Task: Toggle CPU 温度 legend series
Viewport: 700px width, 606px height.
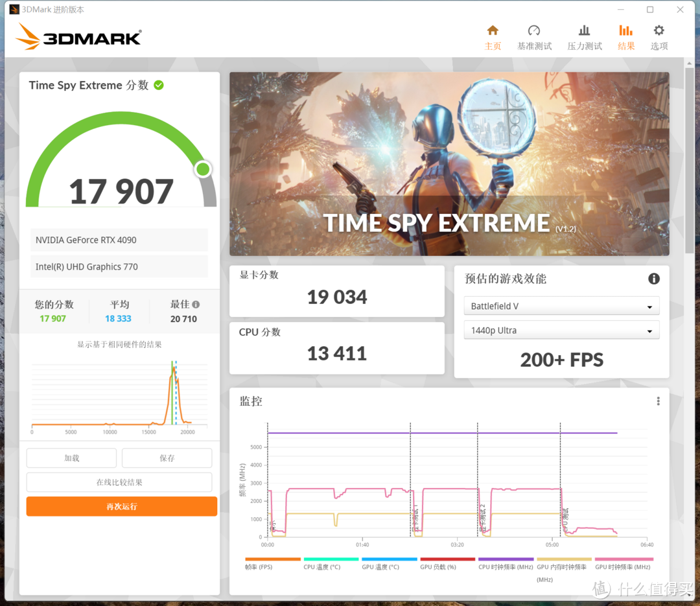Action: pos(331,564)
